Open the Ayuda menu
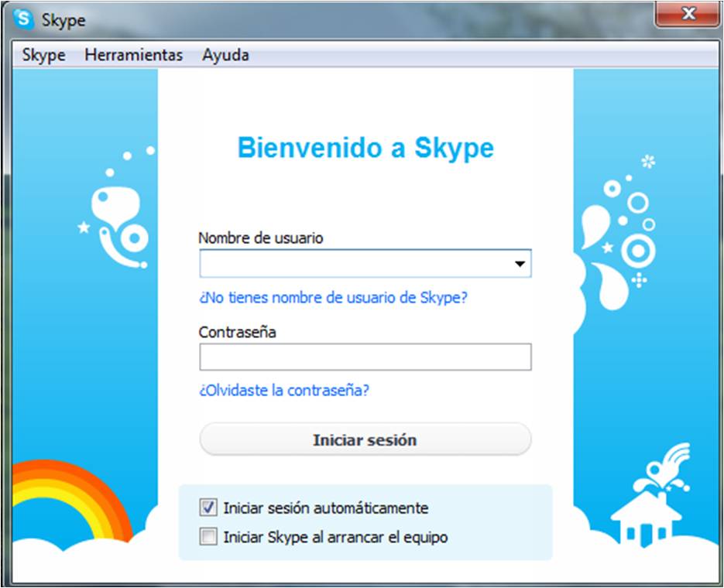This screenshot has height=588, width=724. point(225,55)
